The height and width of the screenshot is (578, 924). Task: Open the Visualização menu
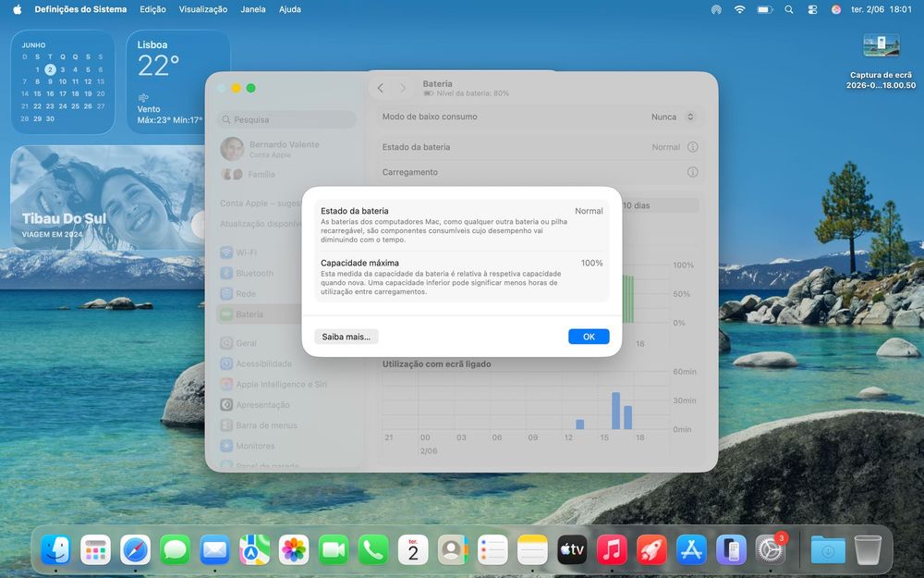click(202, 9)
